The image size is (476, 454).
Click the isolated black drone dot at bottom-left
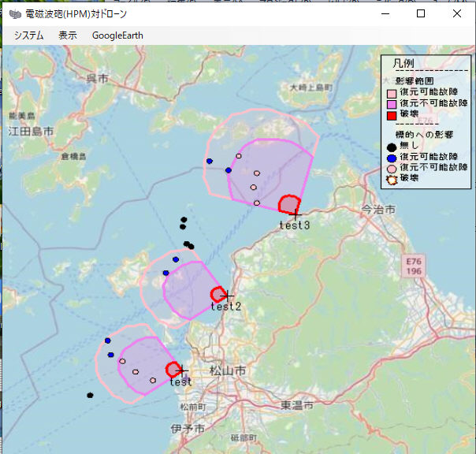[x=91, y=395]
